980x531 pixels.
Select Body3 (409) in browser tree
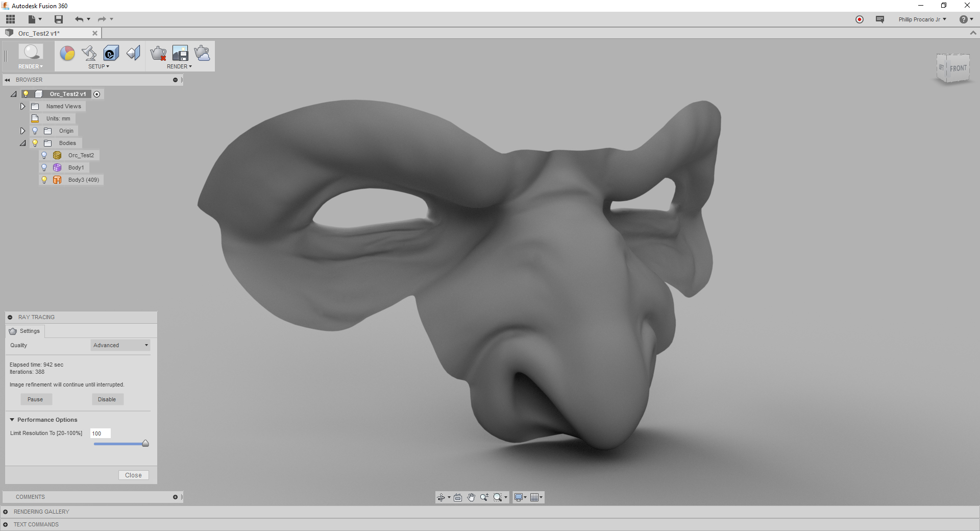pyautogui.click(x=84, y=180)
